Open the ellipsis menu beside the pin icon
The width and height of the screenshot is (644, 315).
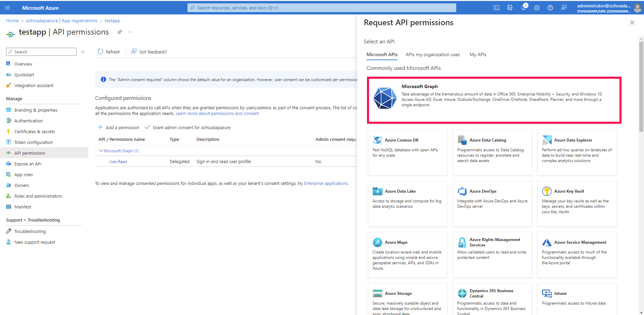(x=130, y=32)
